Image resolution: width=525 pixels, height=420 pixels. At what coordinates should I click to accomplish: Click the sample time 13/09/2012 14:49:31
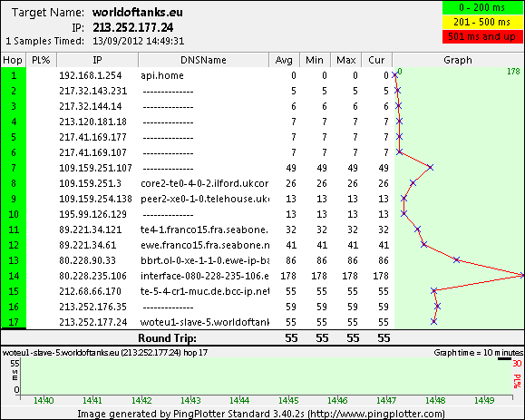click(x=139, y=41)
